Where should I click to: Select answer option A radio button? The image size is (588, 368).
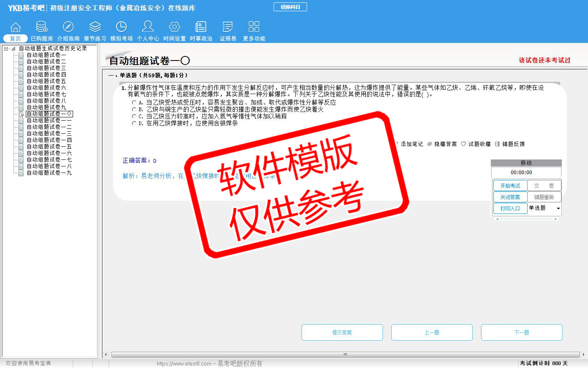[x=134, y=103]
